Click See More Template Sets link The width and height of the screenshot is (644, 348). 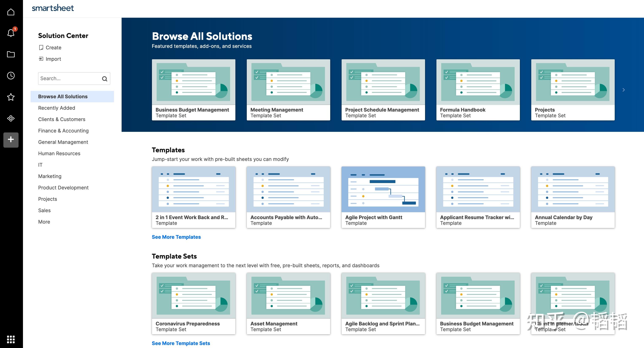click(181, 343)
